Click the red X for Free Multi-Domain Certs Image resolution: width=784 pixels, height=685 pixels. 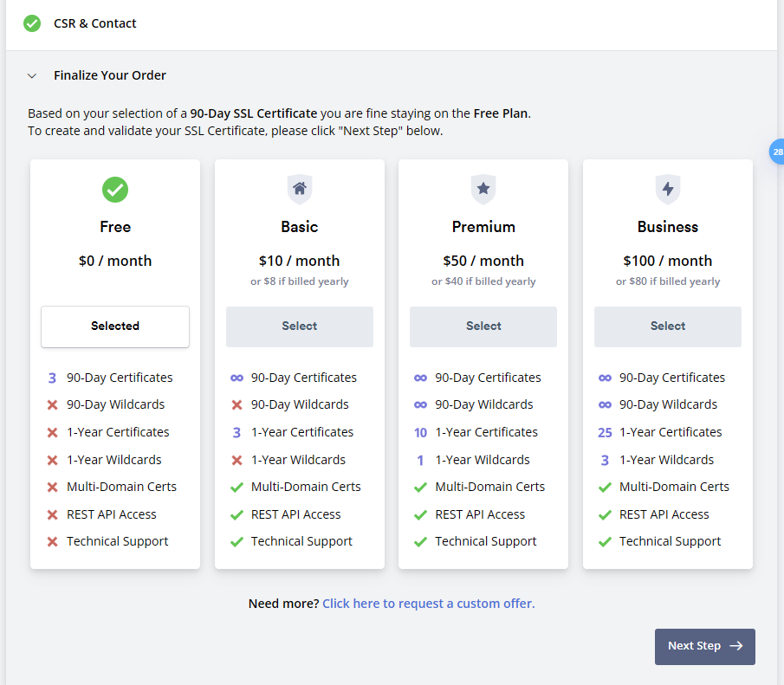point(53,487)
